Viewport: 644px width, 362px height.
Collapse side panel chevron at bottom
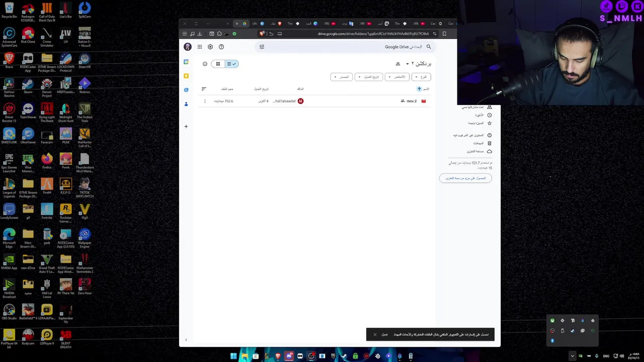(x=186, y=340)
